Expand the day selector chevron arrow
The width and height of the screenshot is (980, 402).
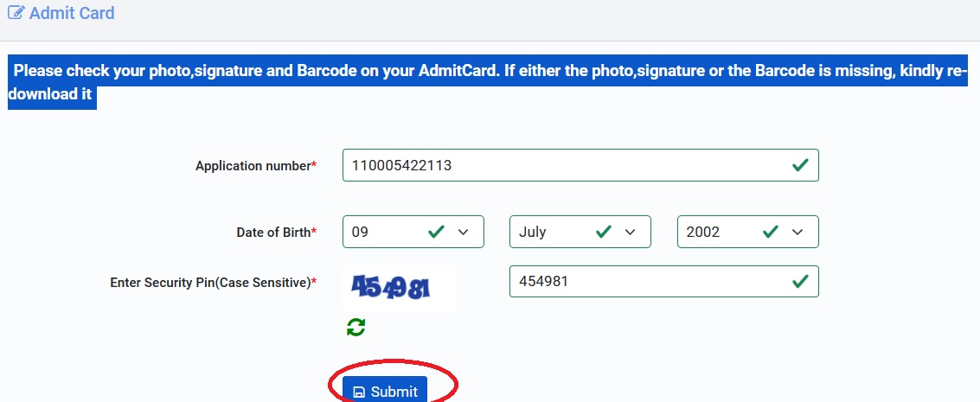point(463,233)
